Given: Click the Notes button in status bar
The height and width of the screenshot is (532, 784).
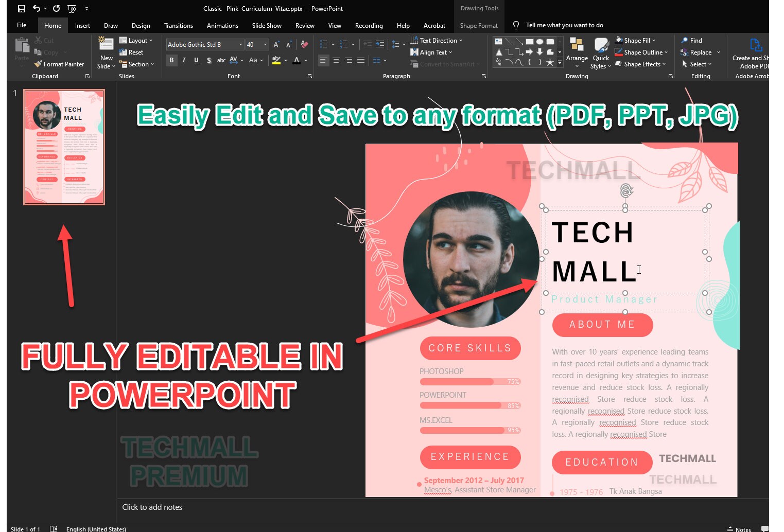Looking at the screenshot, I should tap(739, 528).
